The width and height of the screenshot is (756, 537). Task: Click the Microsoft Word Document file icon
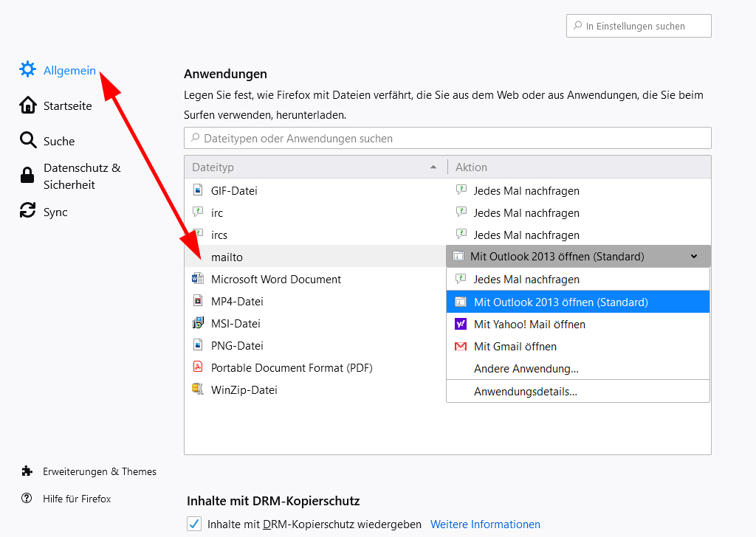click(197, 279)
